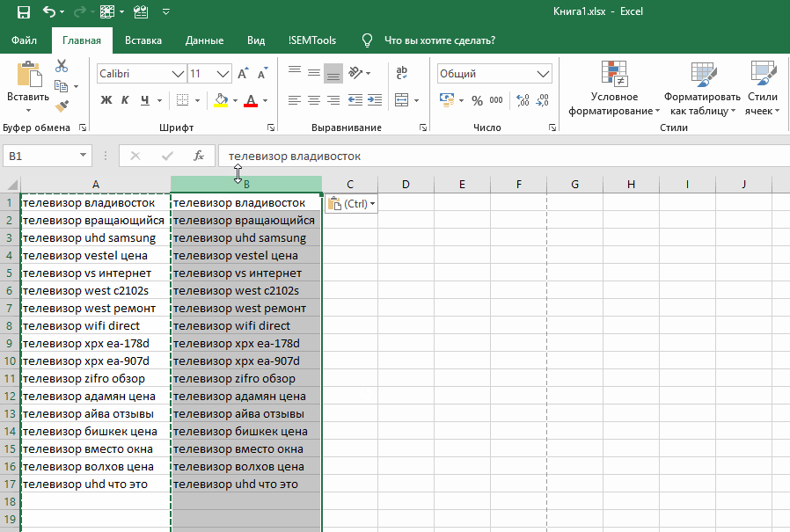Open the Выравнивание group dialog launcher

click(x=422, y=128)
